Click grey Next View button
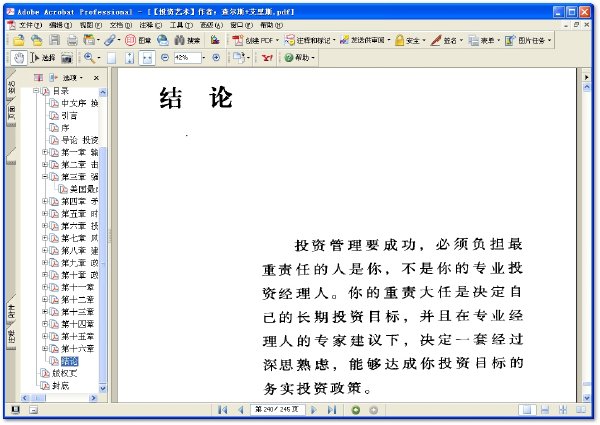Image resolution: width=600 pixels, height=425 pixels. [x=374, y=410]
